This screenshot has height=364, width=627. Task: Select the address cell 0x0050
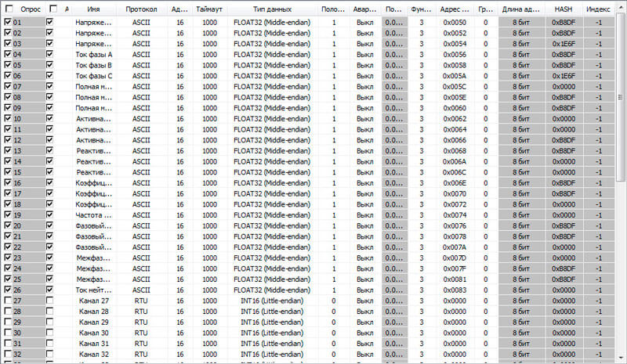pos(454,23)
